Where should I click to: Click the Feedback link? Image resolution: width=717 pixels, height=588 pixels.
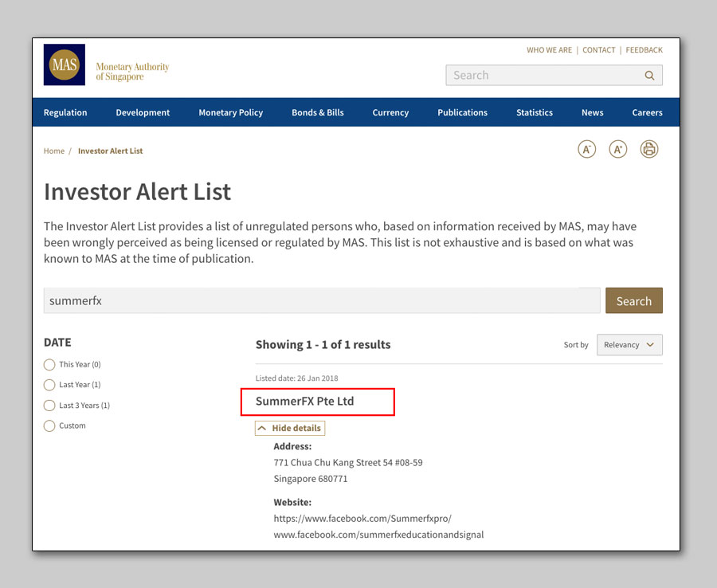click(x=644, y=50)
